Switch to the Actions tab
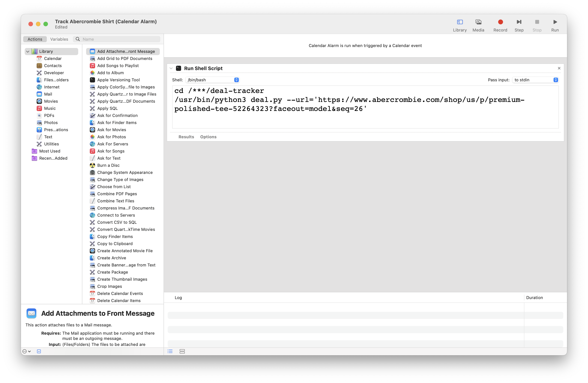 tap(35, 39)
